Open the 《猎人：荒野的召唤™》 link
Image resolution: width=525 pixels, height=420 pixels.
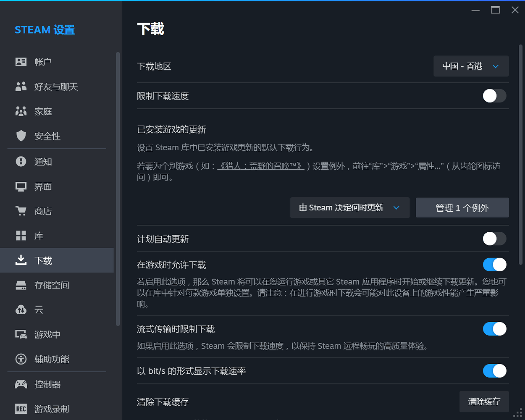(261, 166)
